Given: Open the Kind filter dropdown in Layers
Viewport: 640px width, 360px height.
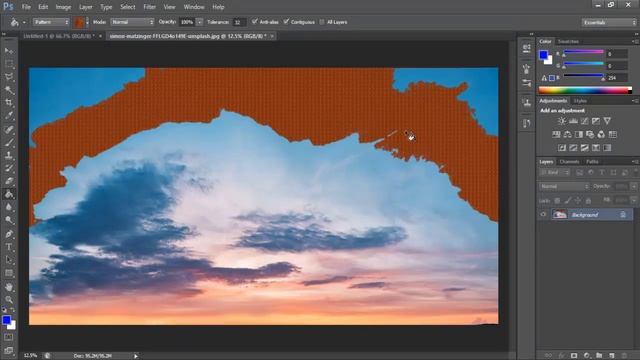Looking at the screenshot, I should click(x=555, y=173).
